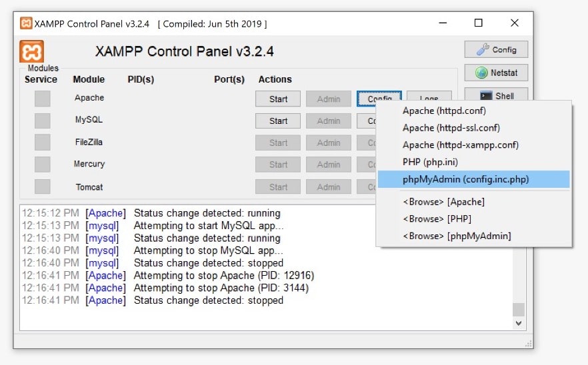Start the Apache module
Viewport: 588px width, 365px height.
(x=278, y=99)
